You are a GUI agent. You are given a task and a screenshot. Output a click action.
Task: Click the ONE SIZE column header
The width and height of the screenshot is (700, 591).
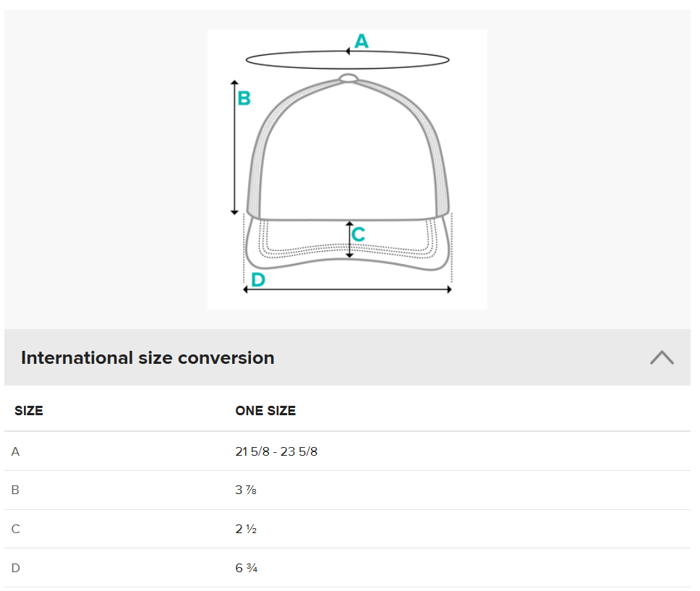click(265, 411)
